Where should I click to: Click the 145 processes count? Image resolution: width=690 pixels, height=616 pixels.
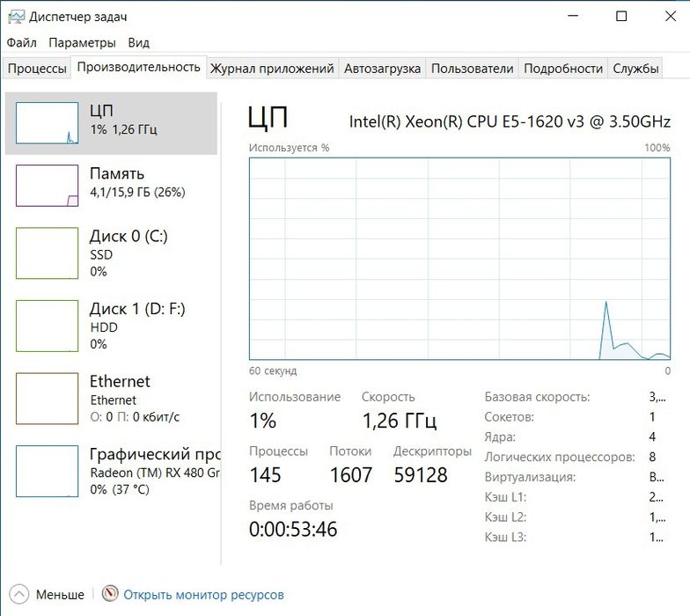click(265, 475)
